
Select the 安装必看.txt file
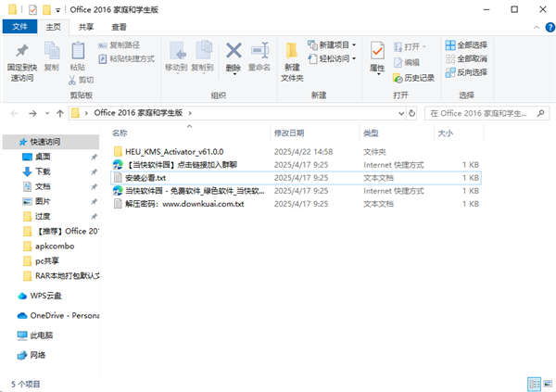click(296, 178)
